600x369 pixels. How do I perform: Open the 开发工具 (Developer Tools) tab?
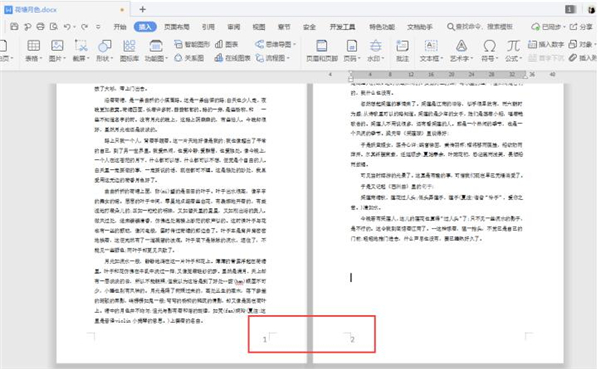click(342, 27)
